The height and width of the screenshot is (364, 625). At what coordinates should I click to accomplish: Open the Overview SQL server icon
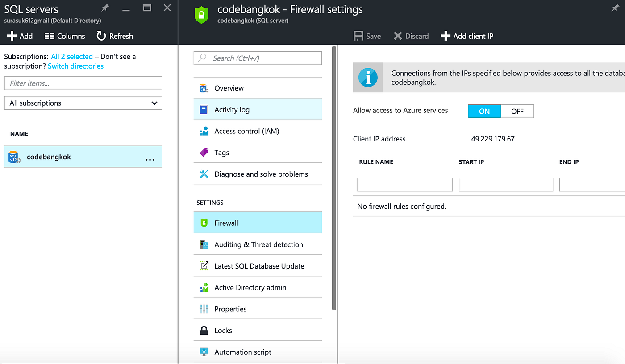(204, 88)
